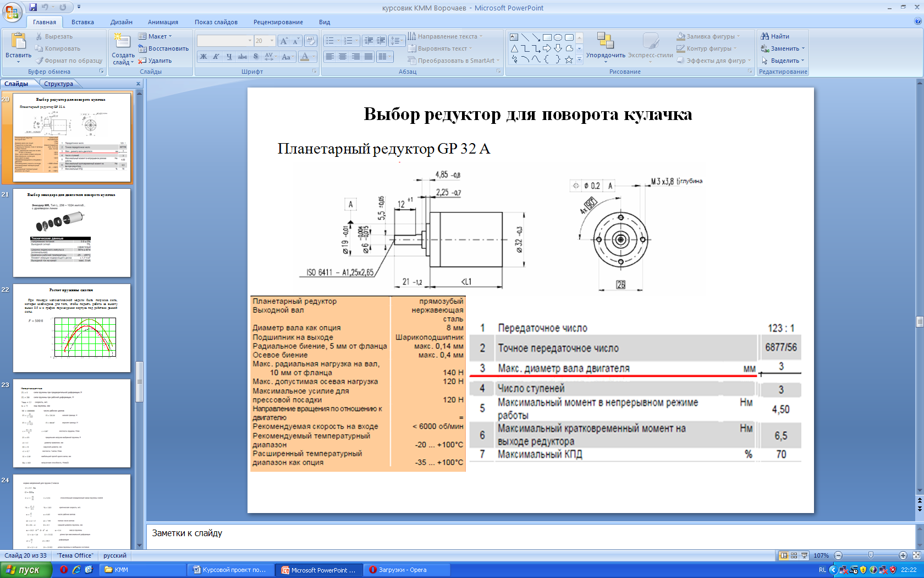Click the Windows пуск start button
Image resolution: width=924 pixels, height=578 pixels.
pyautogui.click(x=26, y=570)
